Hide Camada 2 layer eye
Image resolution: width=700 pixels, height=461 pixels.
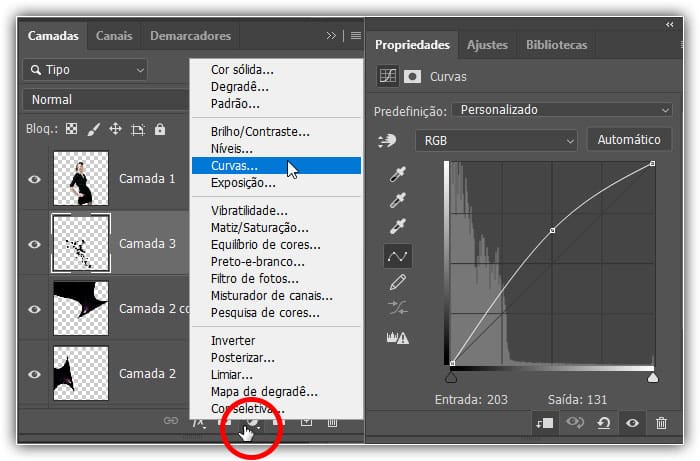point(34,374)
